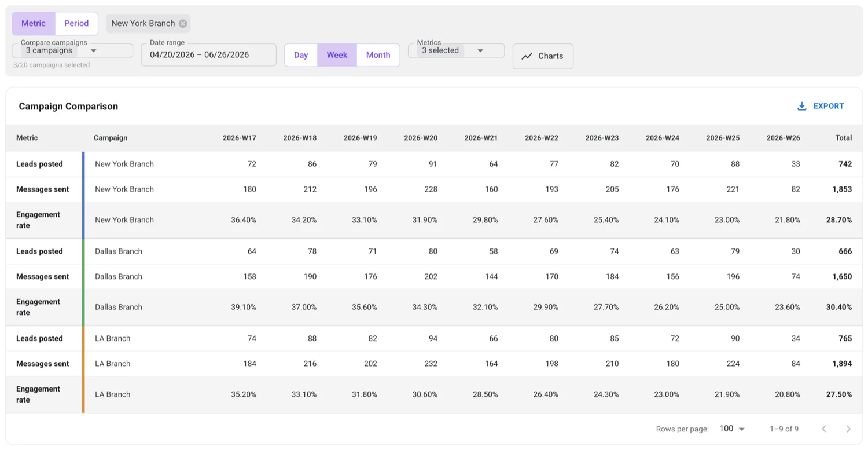This screenshot has height=450, width=868.
Task: Select the 21.80% engagement rate cell
Action: pos(788,220)
